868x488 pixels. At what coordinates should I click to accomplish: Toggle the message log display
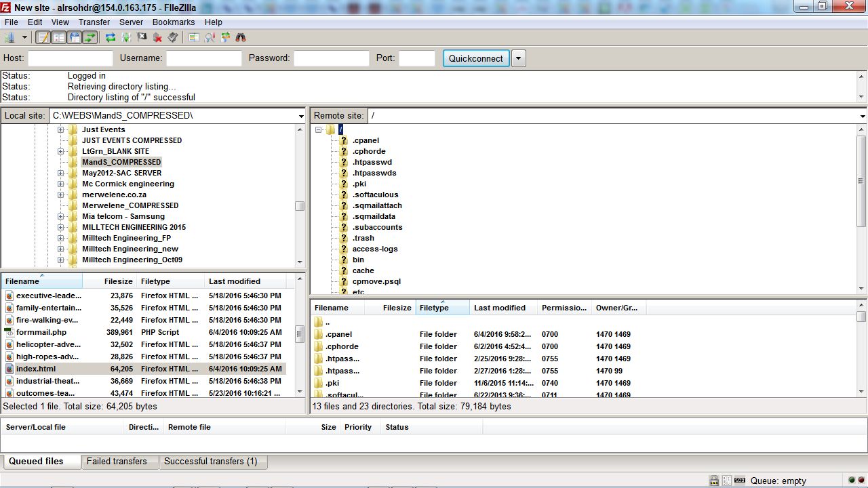[x=43, y=38]
